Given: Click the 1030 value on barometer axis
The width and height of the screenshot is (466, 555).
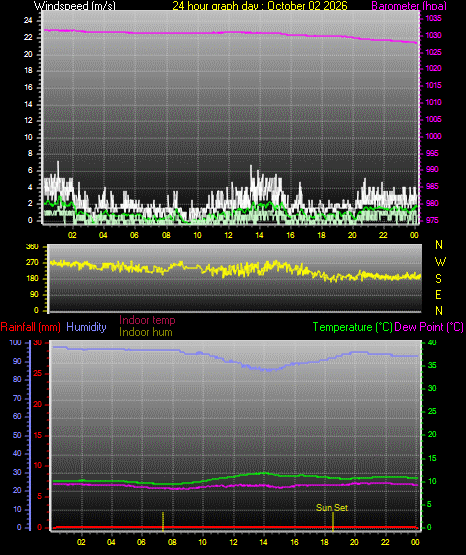Looking at the screenshot, I should [x=433, y=35].
